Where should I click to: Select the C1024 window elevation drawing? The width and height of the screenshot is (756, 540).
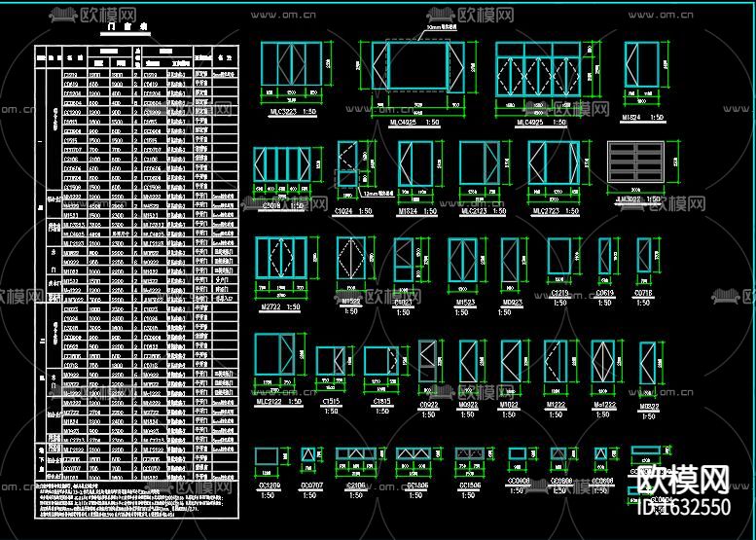[x=347, y=163]
